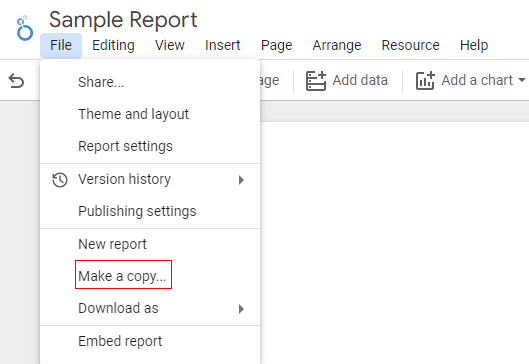Open the File menu

click(61, 45)
